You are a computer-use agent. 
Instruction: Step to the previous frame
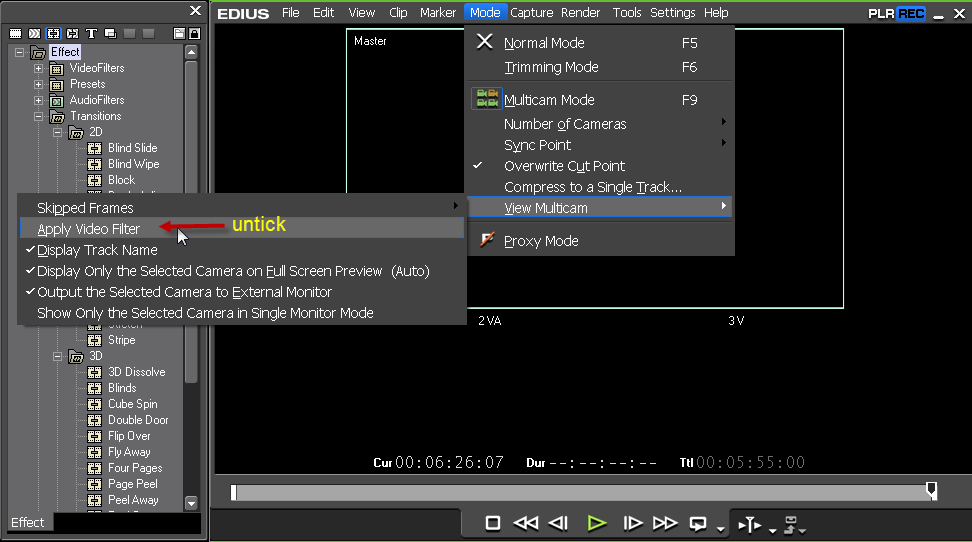click(559, 523)
